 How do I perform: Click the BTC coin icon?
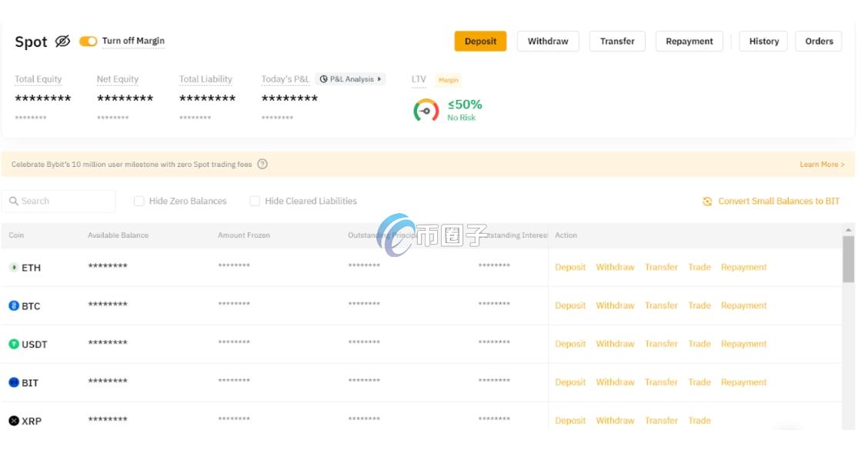(13, 306)
